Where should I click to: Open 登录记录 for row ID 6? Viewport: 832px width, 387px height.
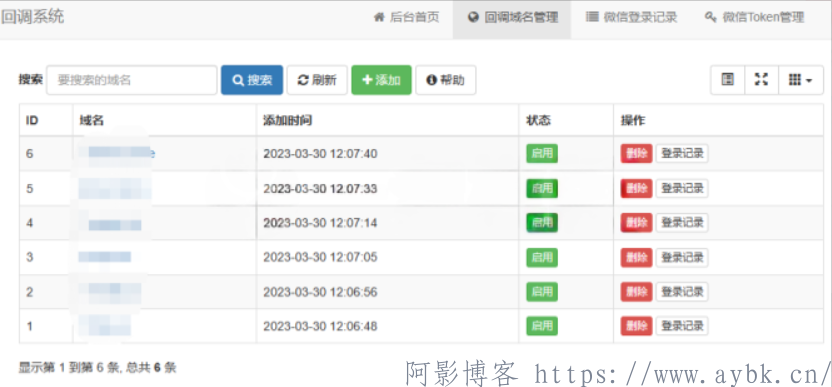point(682,153)
